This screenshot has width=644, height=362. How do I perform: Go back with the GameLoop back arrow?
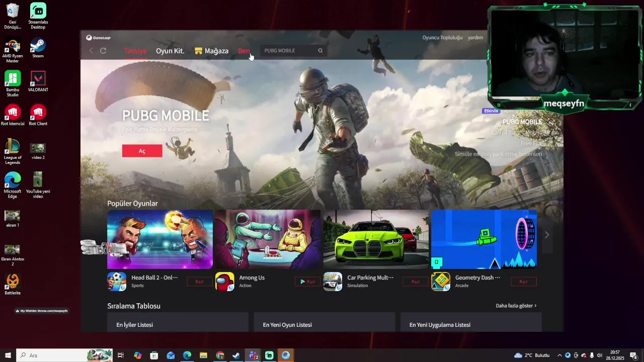pos(91,51)
